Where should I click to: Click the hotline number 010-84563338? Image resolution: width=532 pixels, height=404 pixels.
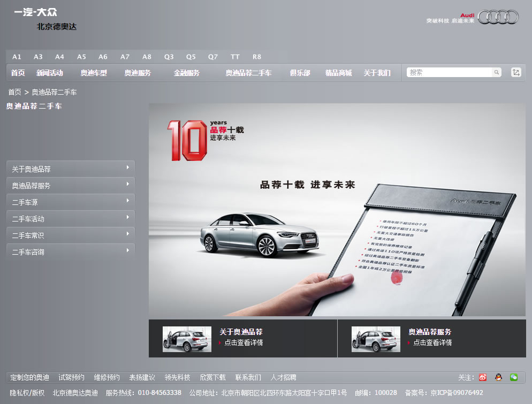point(159,393)
